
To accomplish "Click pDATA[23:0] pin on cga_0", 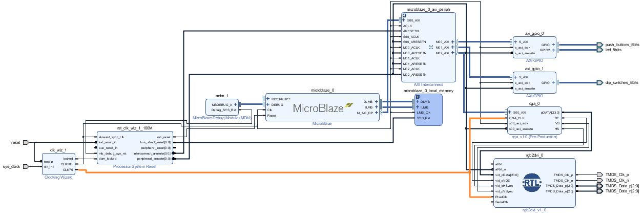I will pos(550,113).
